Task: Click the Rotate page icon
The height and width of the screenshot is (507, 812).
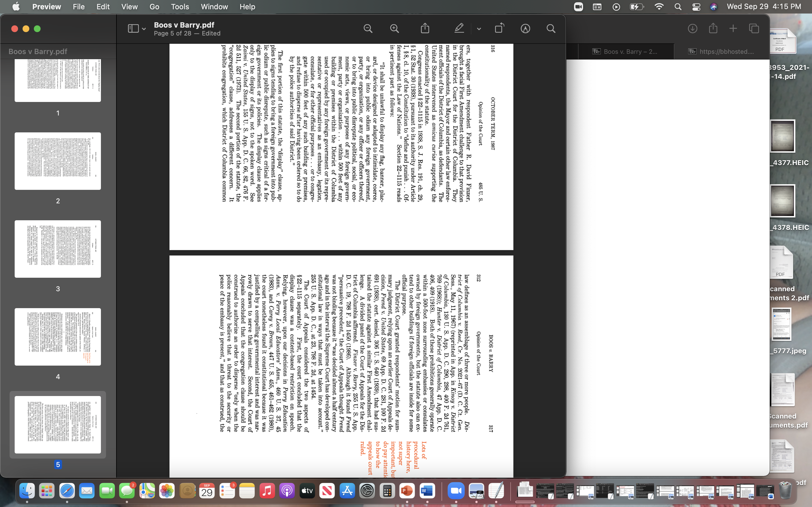Action: pos(499,28)
